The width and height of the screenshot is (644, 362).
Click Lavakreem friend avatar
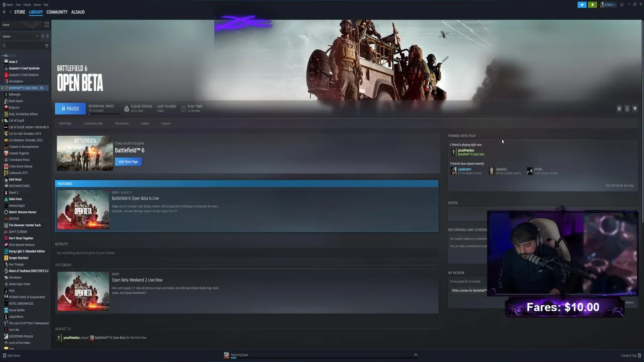tap(454, 171)
